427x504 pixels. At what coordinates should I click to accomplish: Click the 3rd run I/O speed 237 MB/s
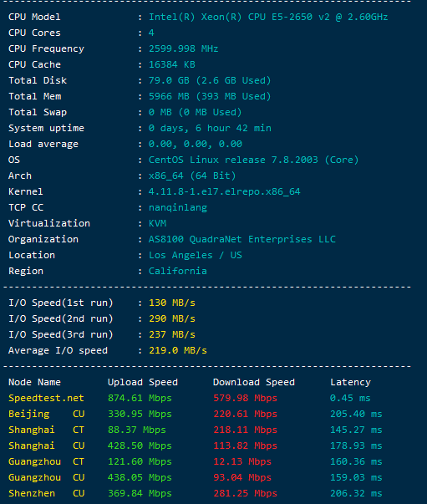point(172,334)
